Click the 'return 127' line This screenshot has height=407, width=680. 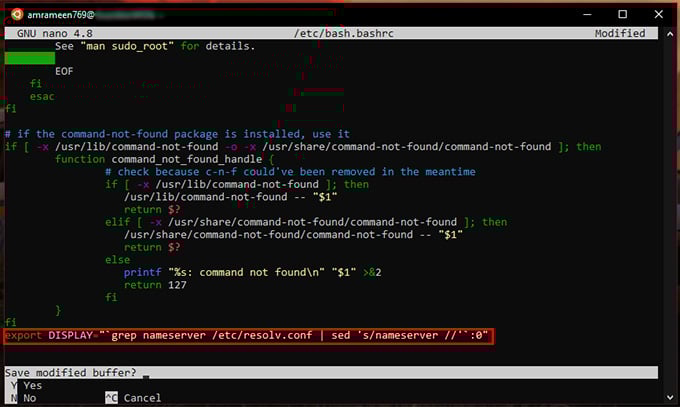(155, 285)
